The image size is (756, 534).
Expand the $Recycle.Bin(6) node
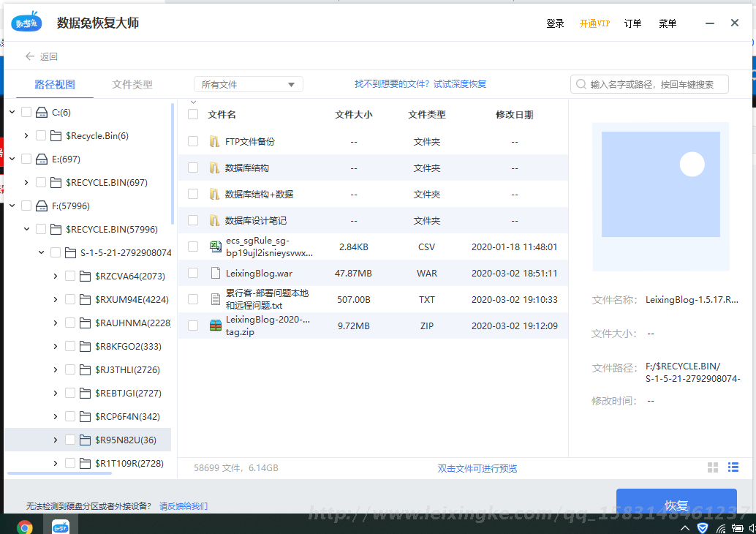(26, 135)
